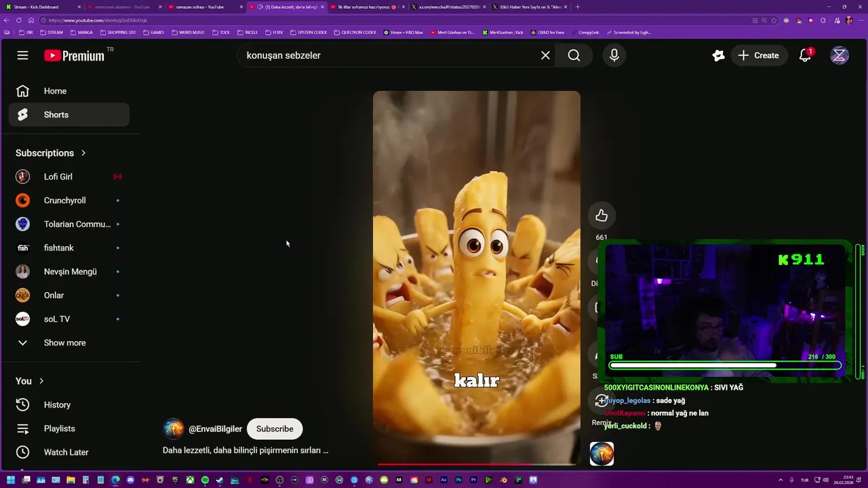Open Tolarian Community College subscription
Viewport: 868px width, 488px height.
click(x=69, y=224)
